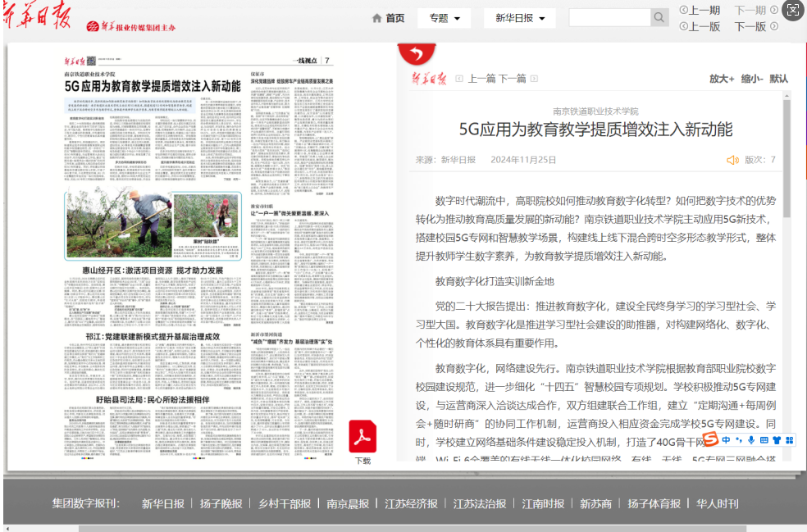This screenshot has height=532, width=807.
Task: Expand the 新华日报 dropdown menu
Action: point(520,18)
